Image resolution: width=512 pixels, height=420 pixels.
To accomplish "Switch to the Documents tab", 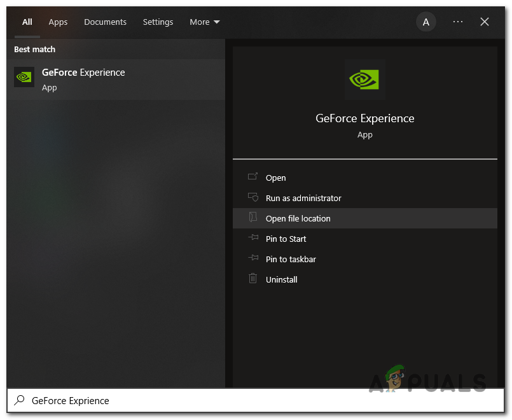I will [x=105, y=22].
